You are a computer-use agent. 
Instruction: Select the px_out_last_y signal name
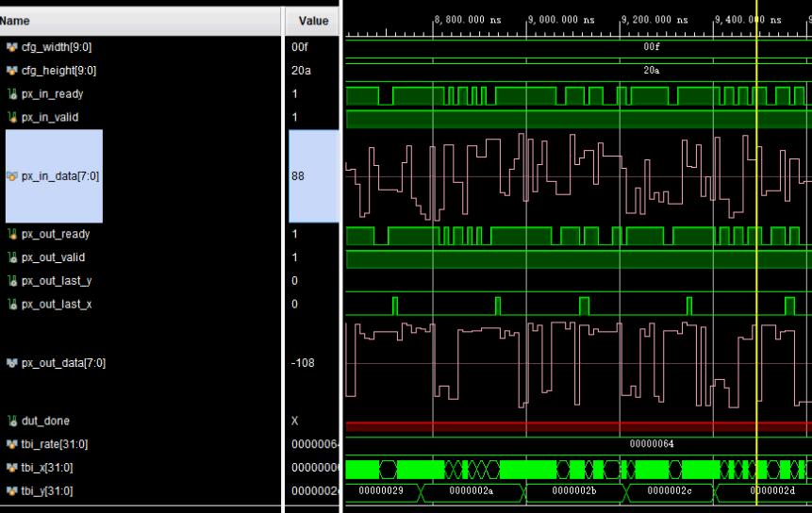pos(57,281)
